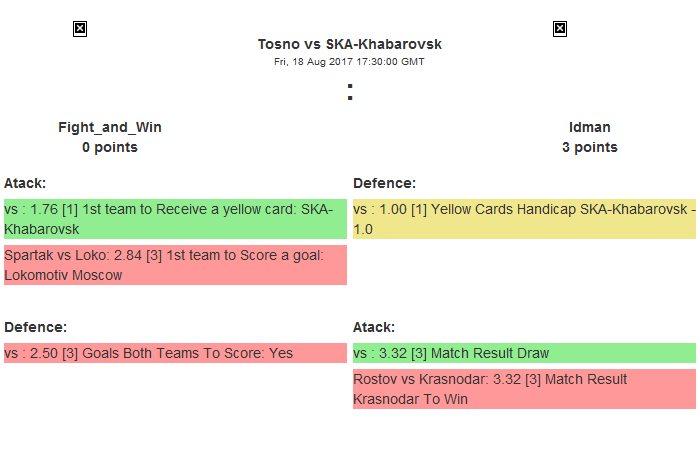Image resolution: width=700 pixels, height=460 pixels.
Task: Click Fight_and_Win's Atack heading
Action: point(25,183)
